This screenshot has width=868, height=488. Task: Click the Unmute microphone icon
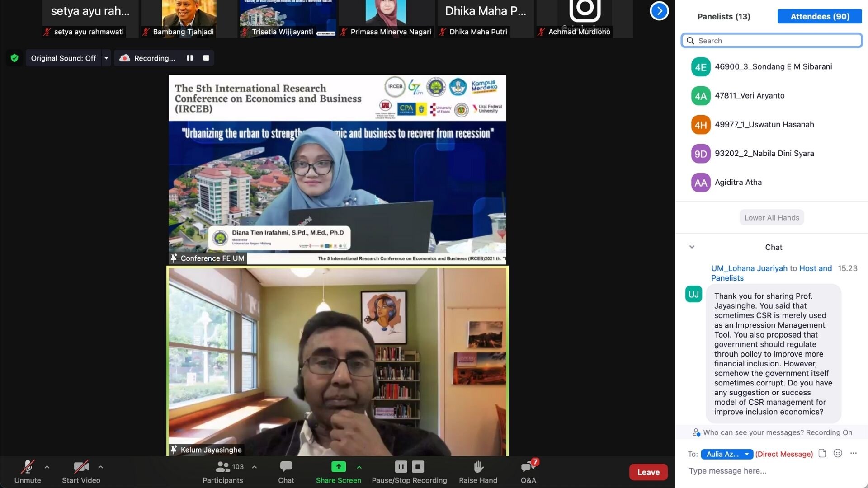[27, 467]
